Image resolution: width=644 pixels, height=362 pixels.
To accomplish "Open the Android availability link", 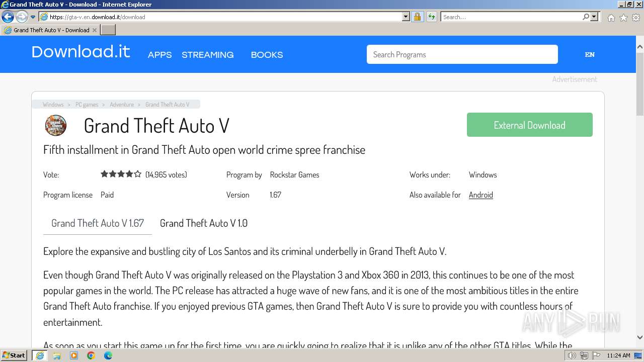I will pos(480,195).
